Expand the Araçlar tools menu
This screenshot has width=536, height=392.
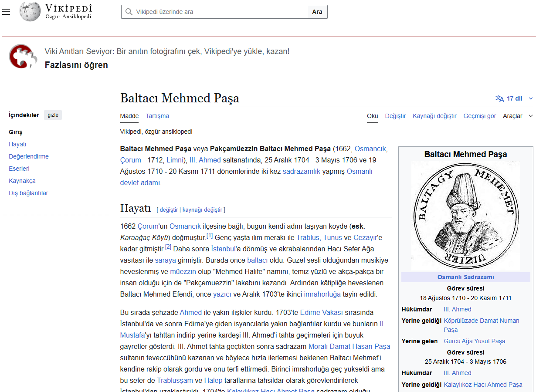point(517,116)
